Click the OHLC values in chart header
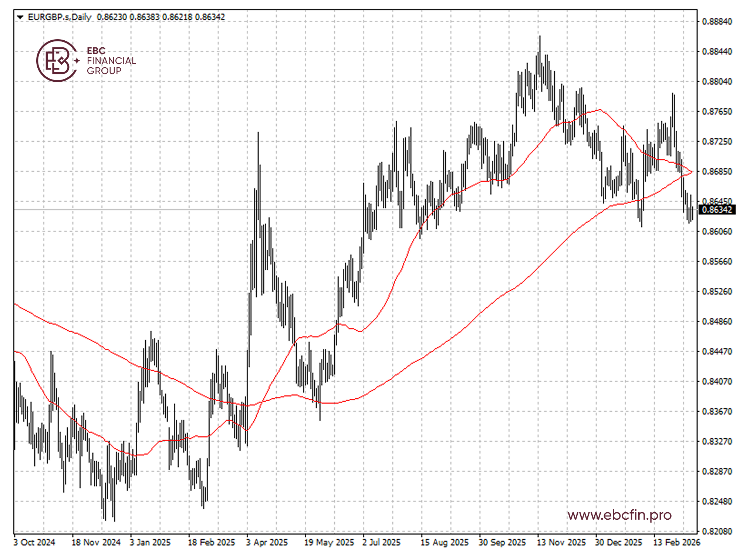 click(161, 17)
